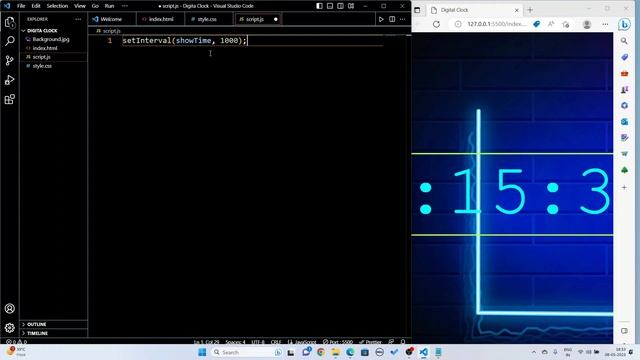The height and width of the screenshot is (360, 640).
Task: Click Read aloud icon in Edge
Action: click(551, 24)
